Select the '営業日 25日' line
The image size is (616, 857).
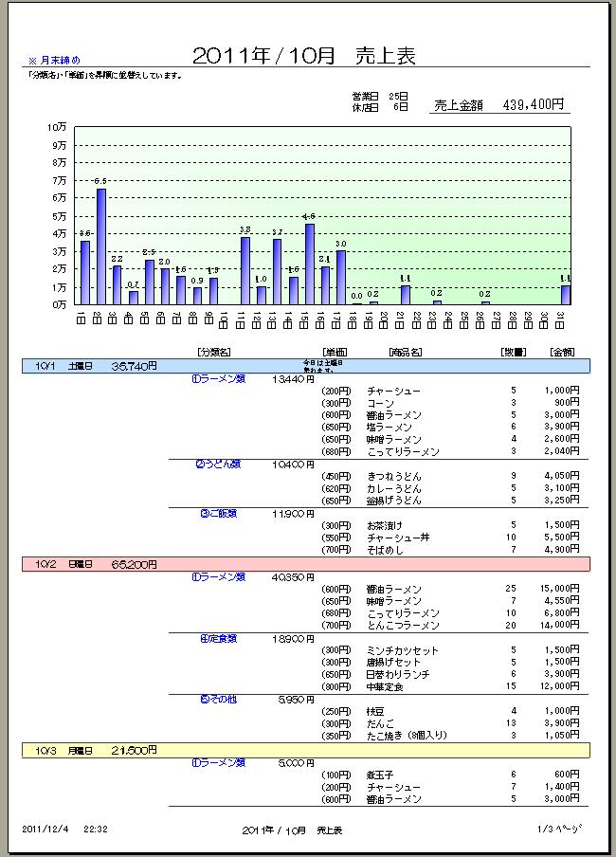[380, 96]
